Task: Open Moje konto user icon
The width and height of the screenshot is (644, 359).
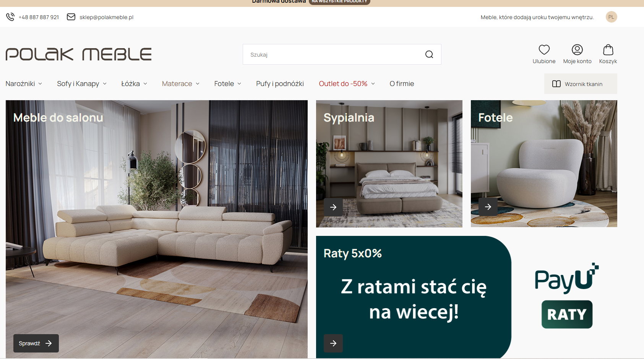Action: (x=577, y=50)
